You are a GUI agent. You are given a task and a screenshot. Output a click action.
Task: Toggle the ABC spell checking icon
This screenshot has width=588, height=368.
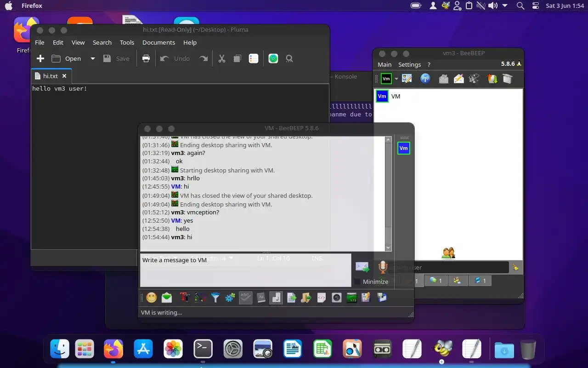coord(246,298)
